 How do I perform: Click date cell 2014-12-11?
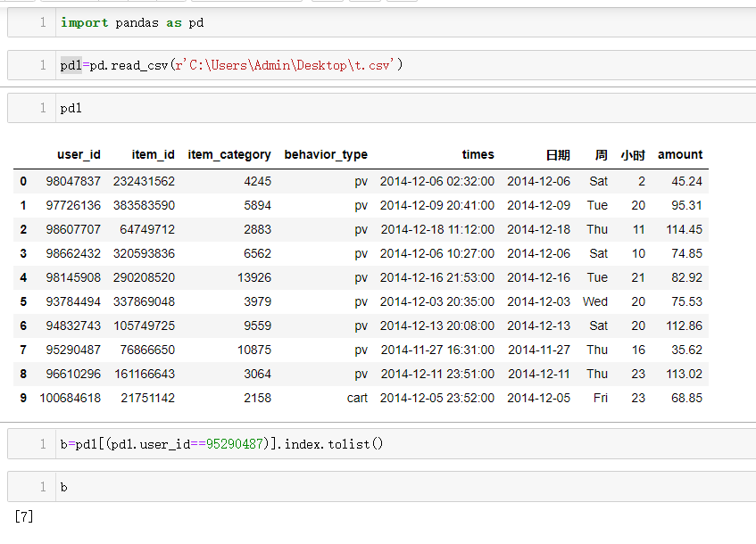[539, 374]
